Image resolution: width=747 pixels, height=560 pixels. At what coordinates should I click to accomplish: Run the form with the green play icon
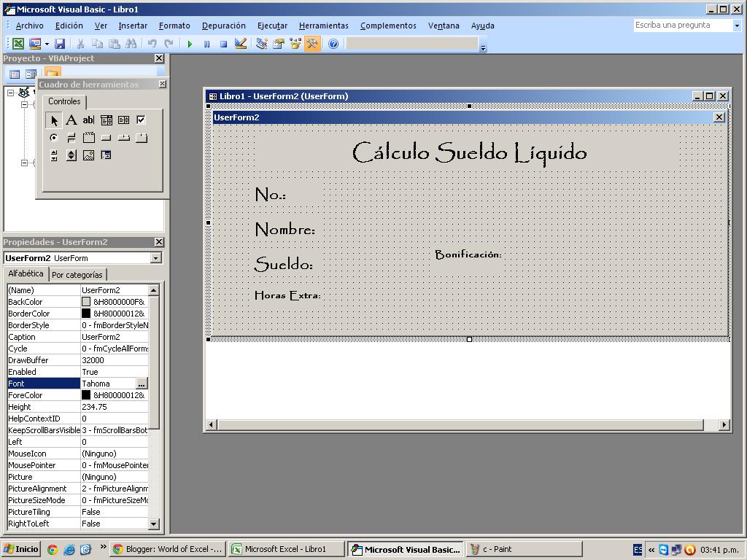coord(190,44)
